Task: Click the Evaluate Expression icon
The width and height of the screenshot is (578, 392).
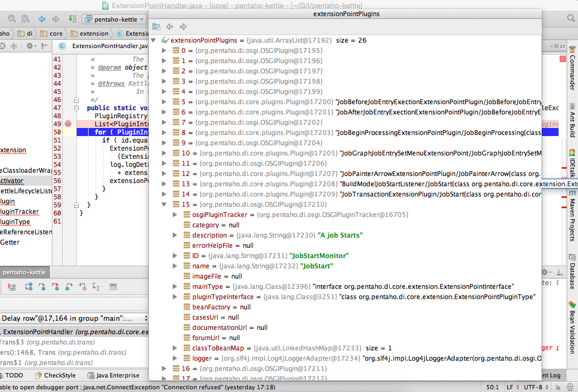Action: [x=113, y=287]
